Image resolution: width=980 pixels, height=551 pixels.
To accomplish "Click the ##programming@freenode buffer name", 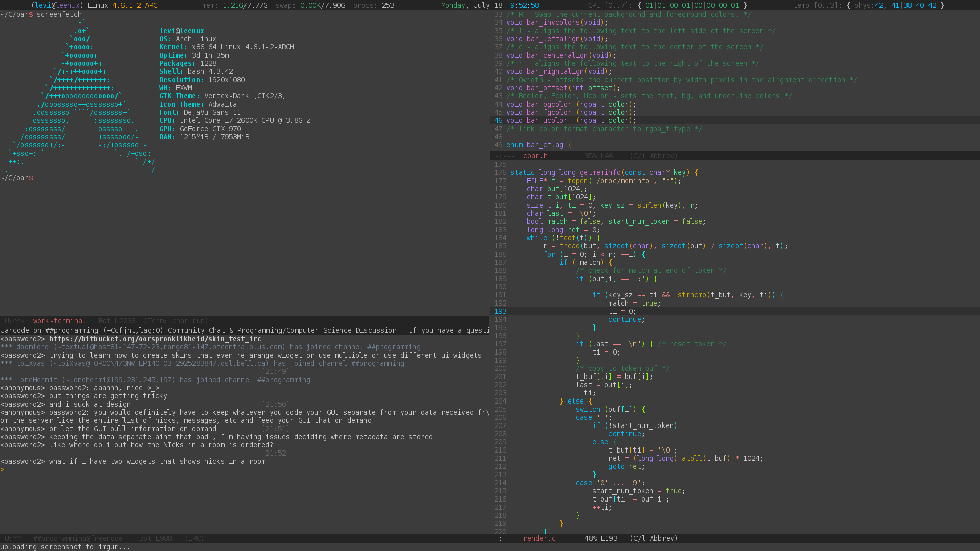I will [78, 538].
